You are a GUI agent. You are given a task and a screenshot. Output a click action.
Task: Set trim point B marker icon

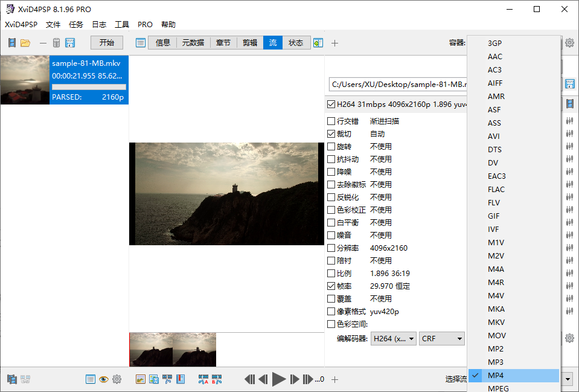click(x=217, y=379)
